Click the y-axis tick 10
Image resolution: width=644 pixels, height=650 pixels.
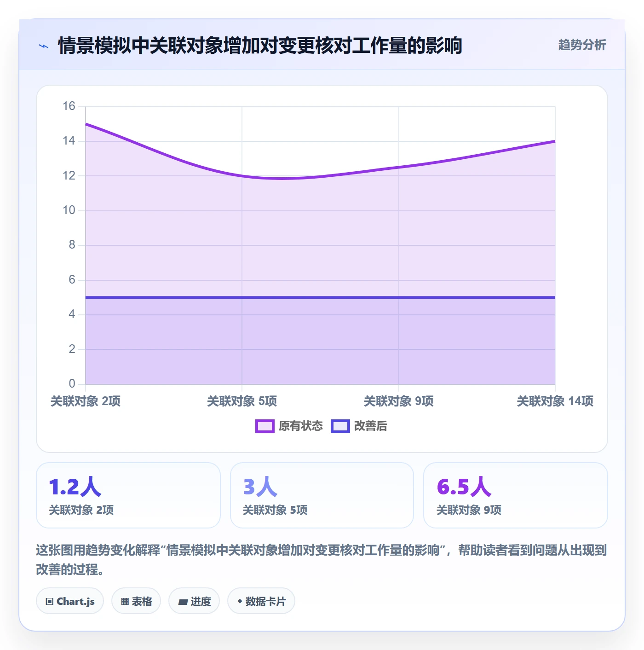[69, 210]
